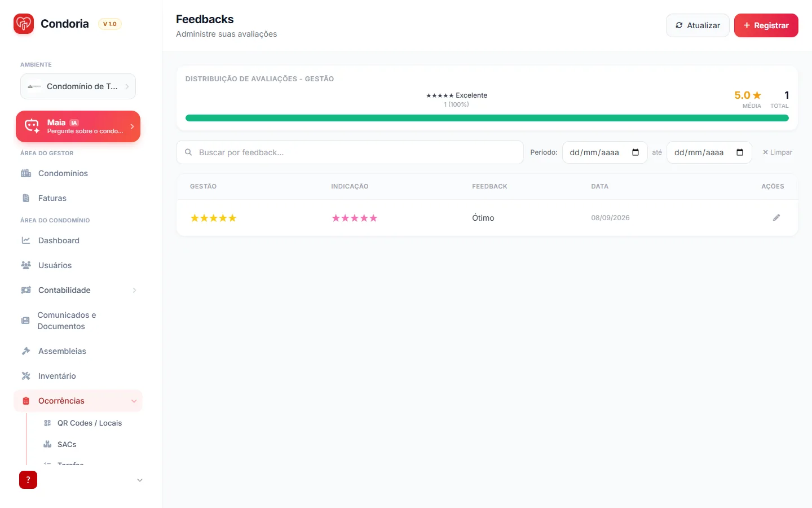Collapse the Ocorrências submenu chevron

click(134, 401)
